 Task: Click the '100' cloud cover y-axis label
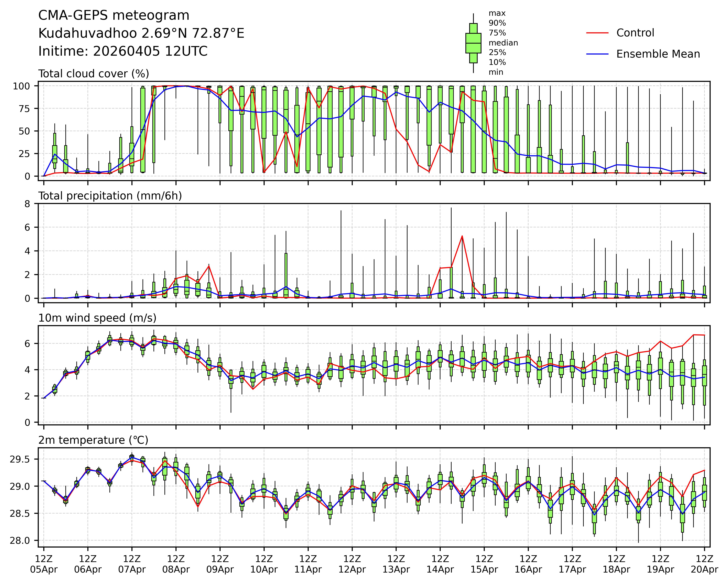(x=21, y=86)
